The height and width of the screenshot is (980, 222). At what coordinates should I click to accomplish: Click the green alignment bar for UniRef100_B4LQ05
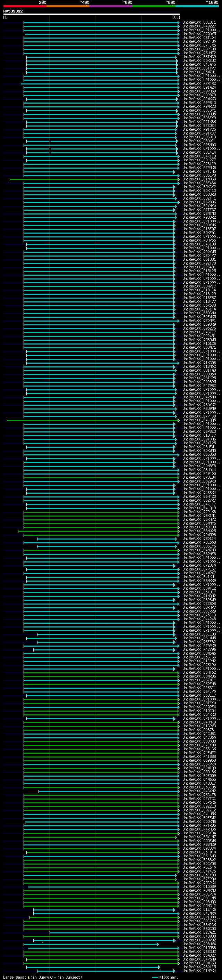pyautogui.click(x=93, y=420)
